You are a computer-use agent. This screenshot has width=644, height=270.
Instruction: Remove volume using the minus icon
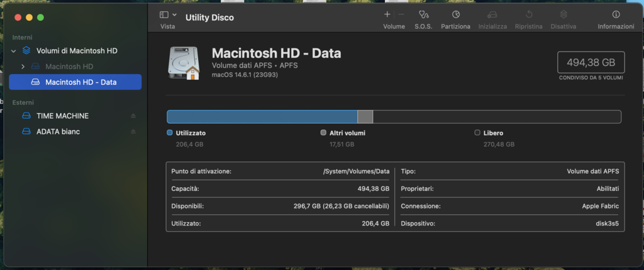pos(401,14)
